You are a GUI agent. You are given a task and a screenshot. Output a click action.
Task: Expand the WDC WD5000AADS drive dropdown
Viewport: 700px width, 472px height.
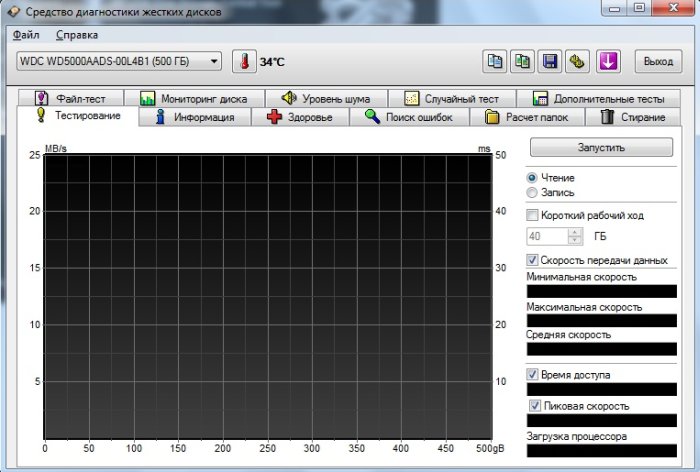(213, 61)
